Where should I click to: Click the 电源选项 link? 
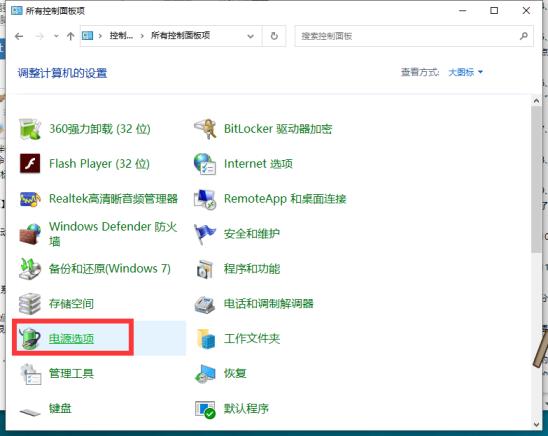tap(71, 339)
